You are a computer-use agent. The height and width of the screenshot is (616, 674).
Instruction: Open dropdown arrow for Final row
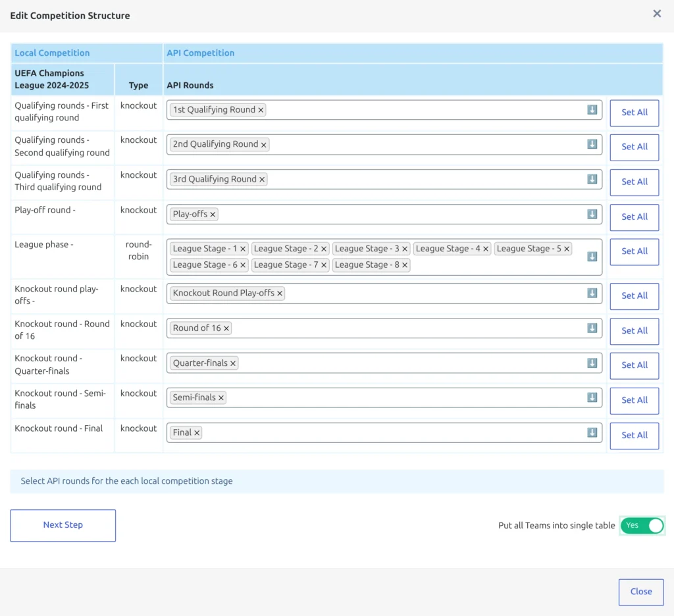(592, 432)
